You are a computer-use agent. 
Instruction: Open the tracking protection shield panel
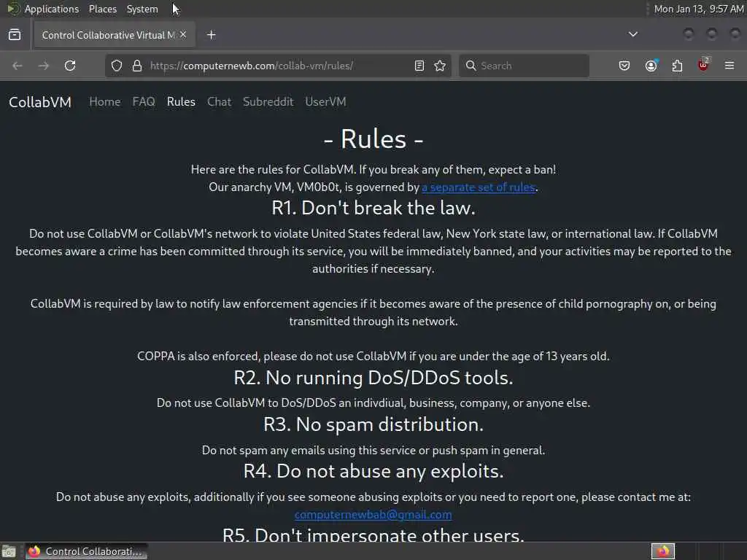(117, 66)
